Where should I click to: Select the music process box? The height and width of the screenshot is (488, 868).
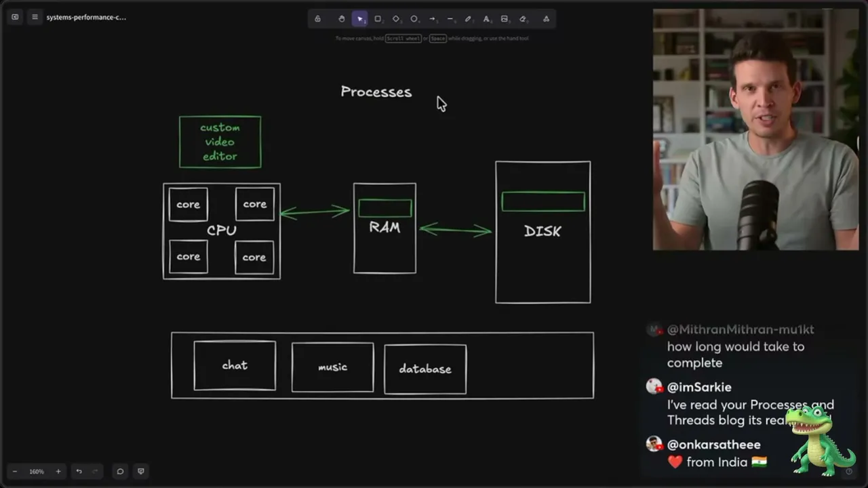click(332, 367)
